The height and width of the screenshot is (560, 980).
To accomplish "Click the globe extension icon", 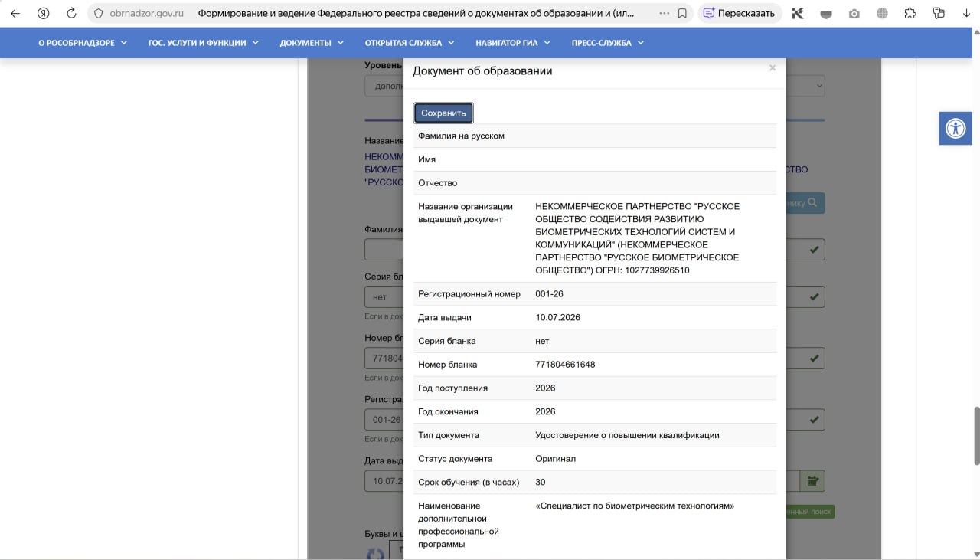I will click(883, 14).
